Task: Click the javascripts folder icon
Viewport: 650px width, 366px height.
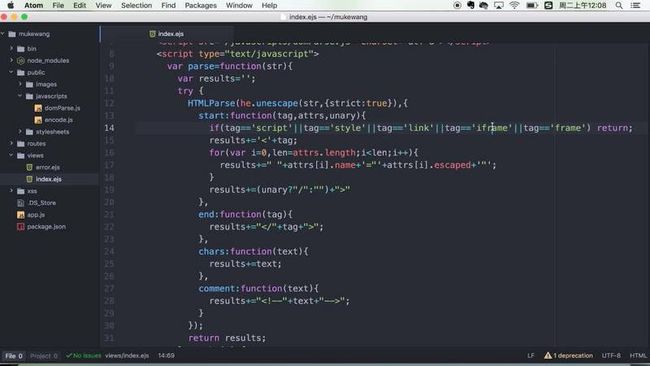Action: pos(29,96)
